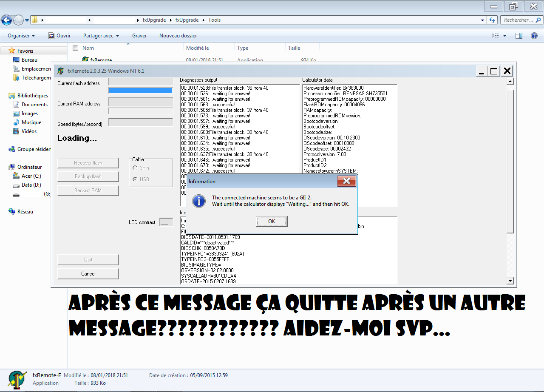Click the Rechercher search box

(x=521, y=20)
